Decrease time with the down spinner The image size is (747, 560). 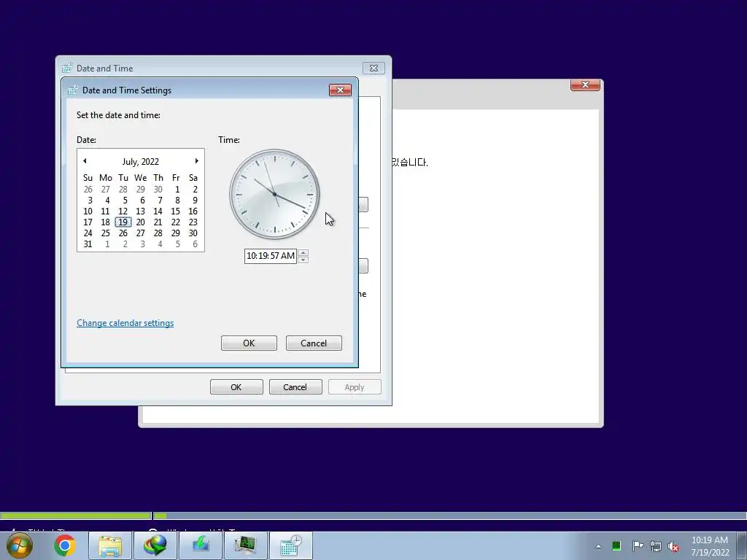pos(303,260)
